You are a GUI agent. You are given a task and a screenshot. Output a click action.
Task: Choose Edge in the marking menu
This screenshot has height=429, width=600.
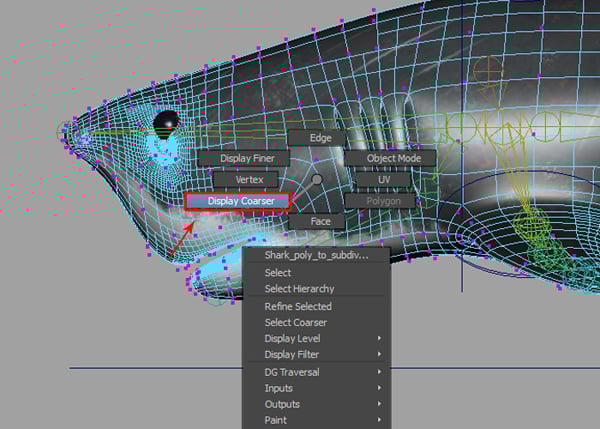pyautogui.click(x=316, y=138)
